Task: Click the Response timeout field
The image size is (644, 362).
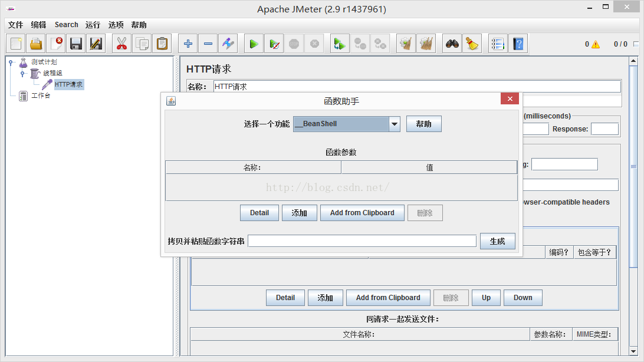Action: [604, 129]
